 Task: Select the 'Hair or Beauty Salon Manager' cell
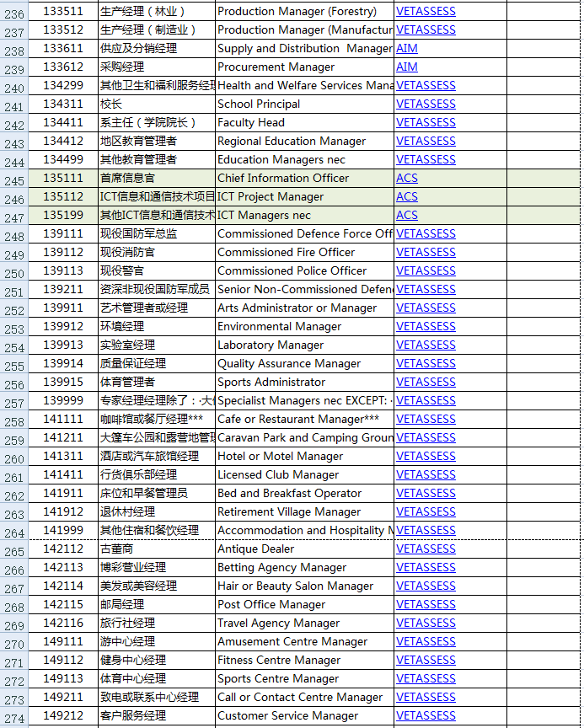coord(304,586)
